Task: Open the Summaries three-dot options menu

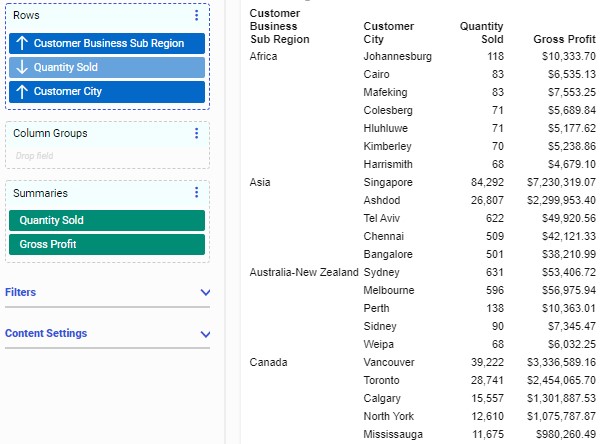Action: 196,193
